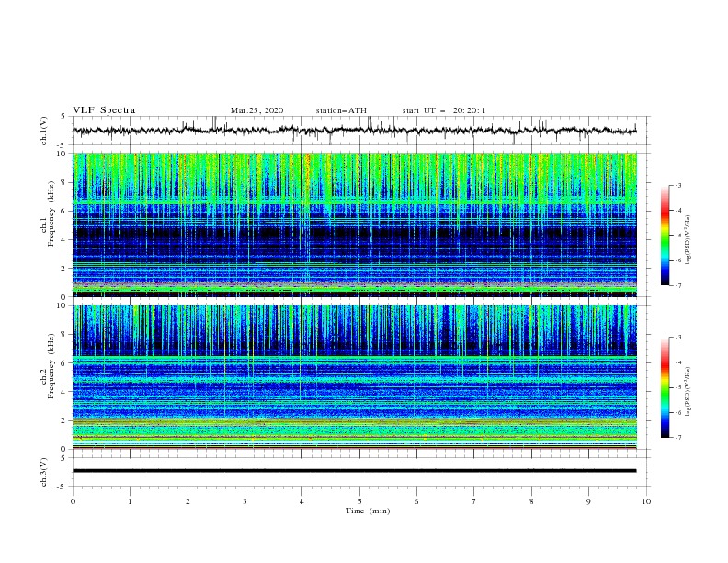The image size is (728, 563).
Task: Click the "-3" label on the upper colorbar
Action: click(x=677, y=185)
